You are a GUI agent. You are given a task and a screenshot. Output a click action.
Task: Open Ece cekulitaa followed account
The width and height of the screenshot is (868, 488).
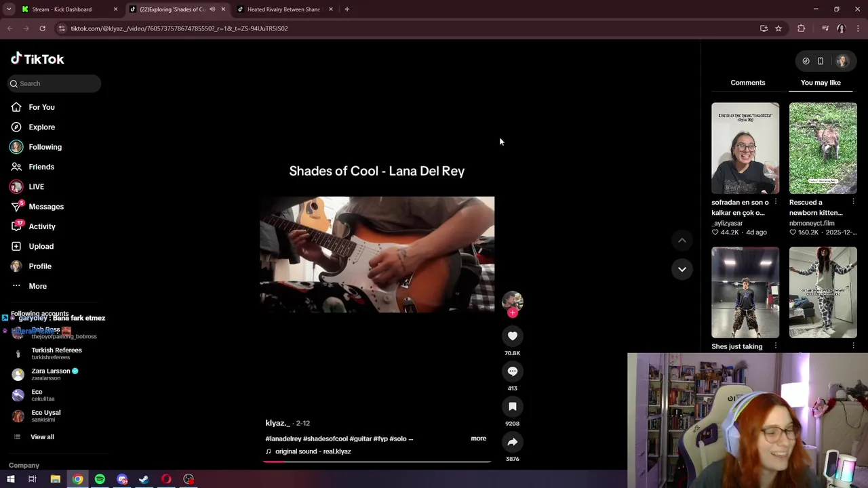click(x=43, y=394)
